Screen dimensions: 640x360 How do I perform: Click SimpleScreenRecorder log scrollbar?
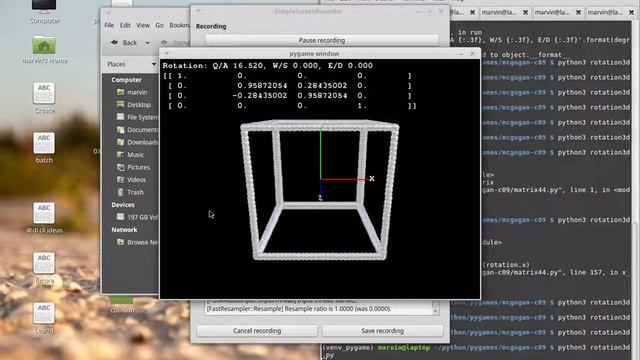click(435, 307)
